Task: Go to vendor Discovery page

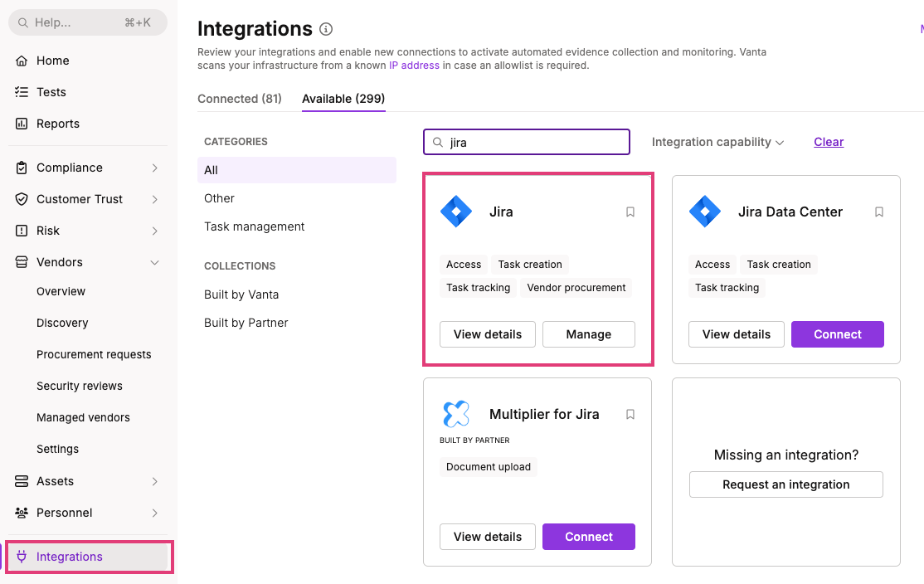Action: (62, 323)
